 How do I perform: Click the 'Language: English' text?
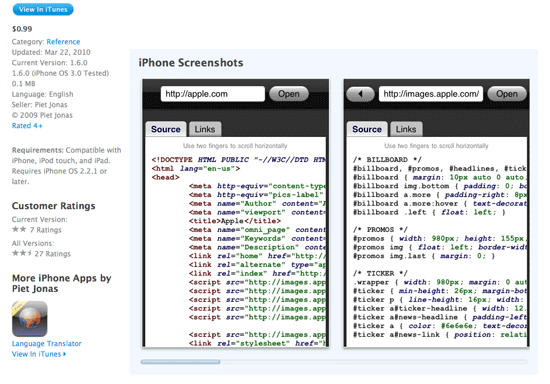[x=42, y=94]
